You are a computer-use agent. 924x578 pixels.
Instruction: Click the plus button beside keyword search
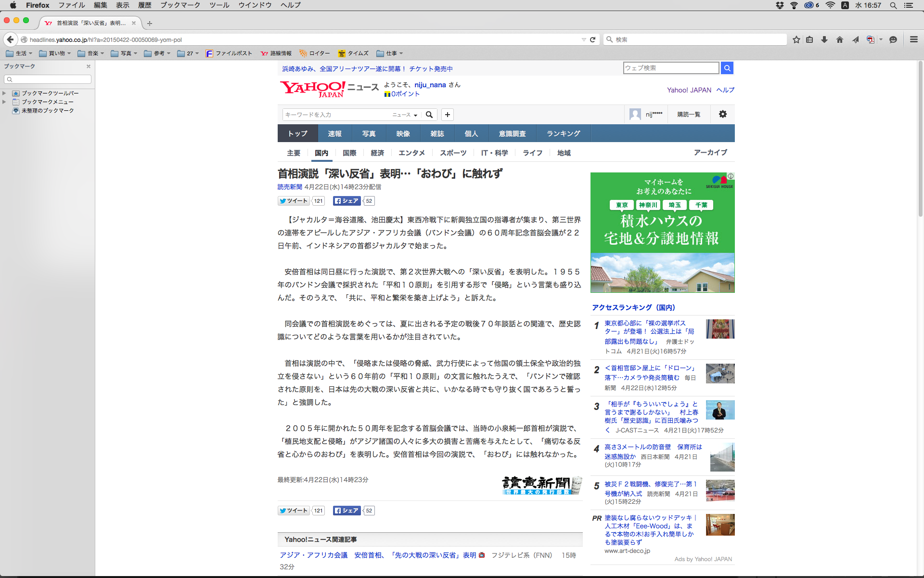click(x=448, y=115)
